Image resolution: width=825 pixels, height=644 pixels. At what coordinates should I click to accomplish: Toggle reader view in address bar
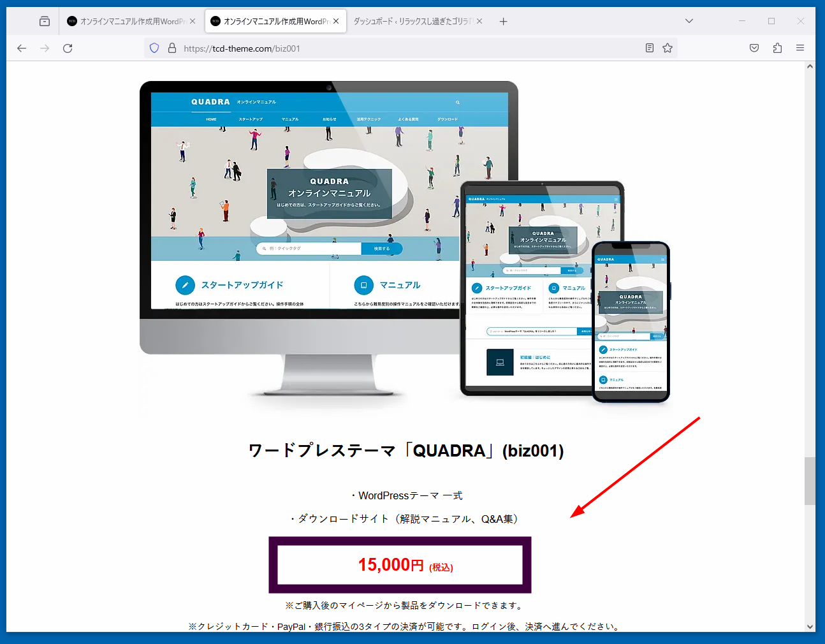point(649,48)
